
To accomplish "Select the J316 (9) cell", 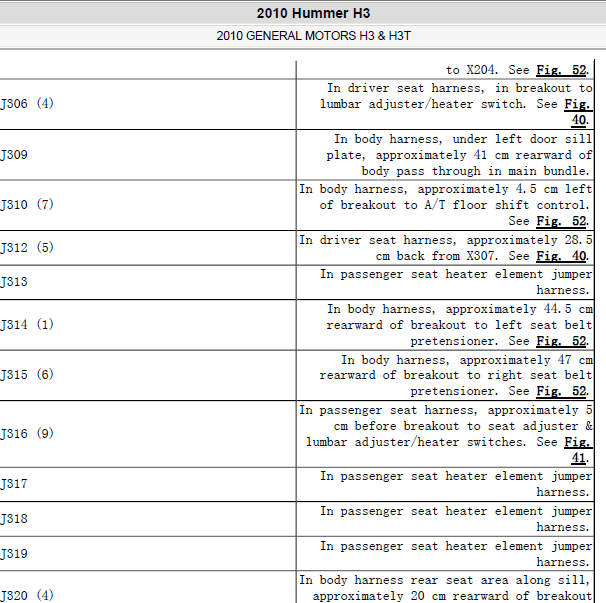I will (148, 434).
